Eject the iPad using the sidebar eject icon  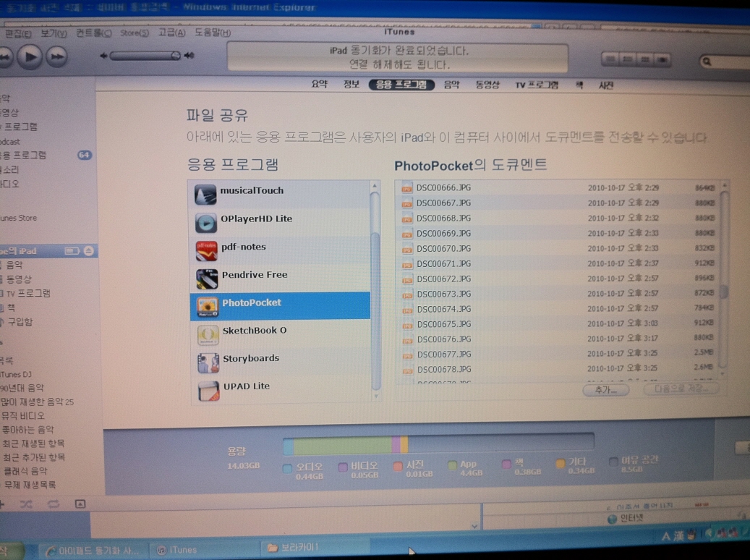(89, 251)
